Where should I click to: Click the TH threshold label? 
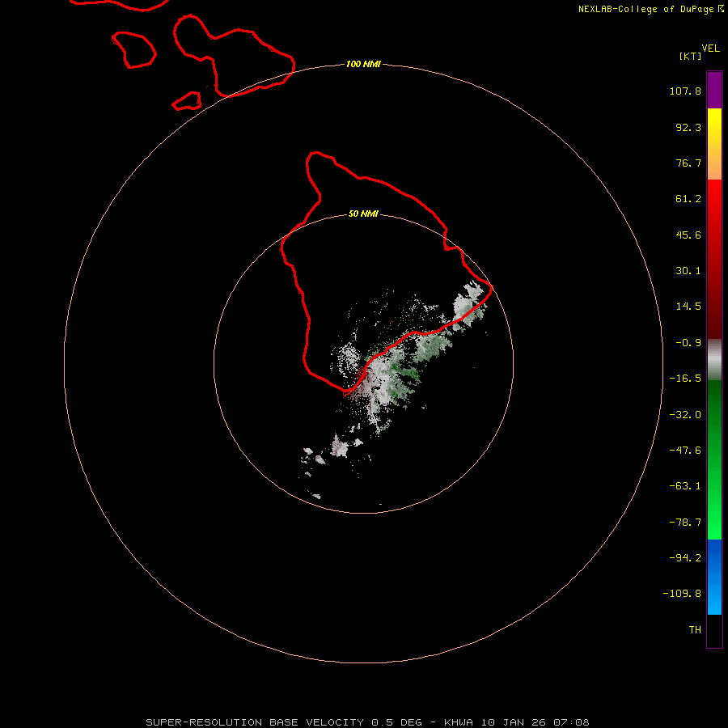(695, 630)
